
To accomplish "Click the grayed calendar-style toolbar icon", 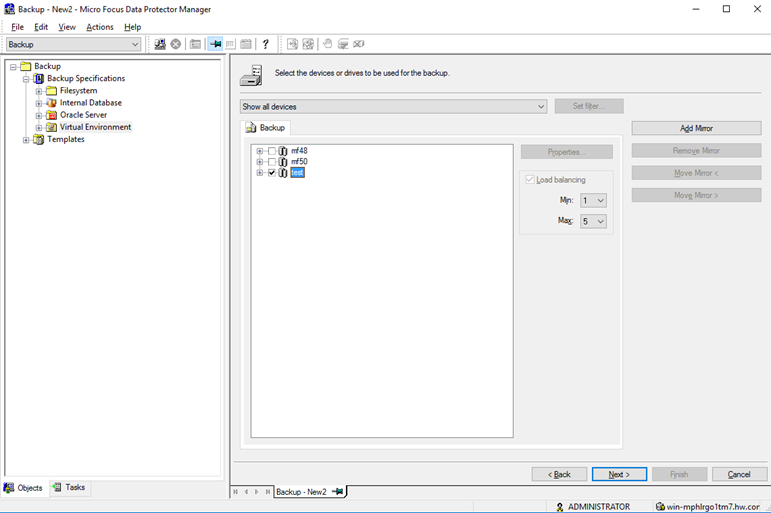I will point(246,44).
